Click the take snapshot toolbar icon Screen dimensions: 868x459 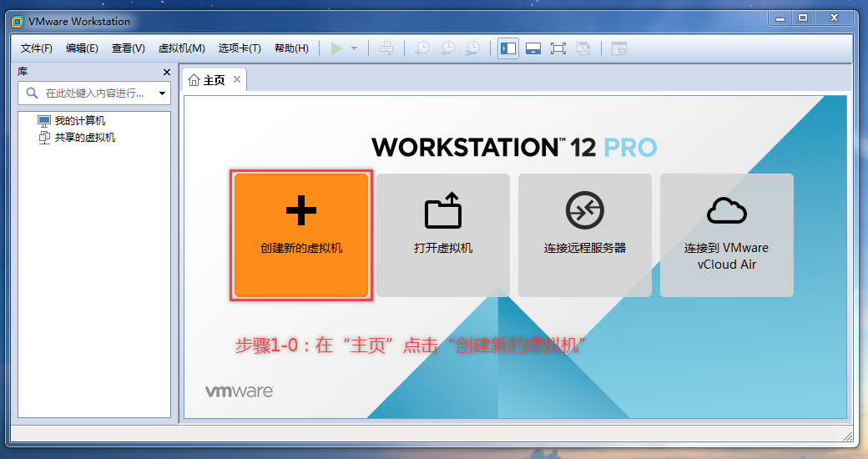422,48
